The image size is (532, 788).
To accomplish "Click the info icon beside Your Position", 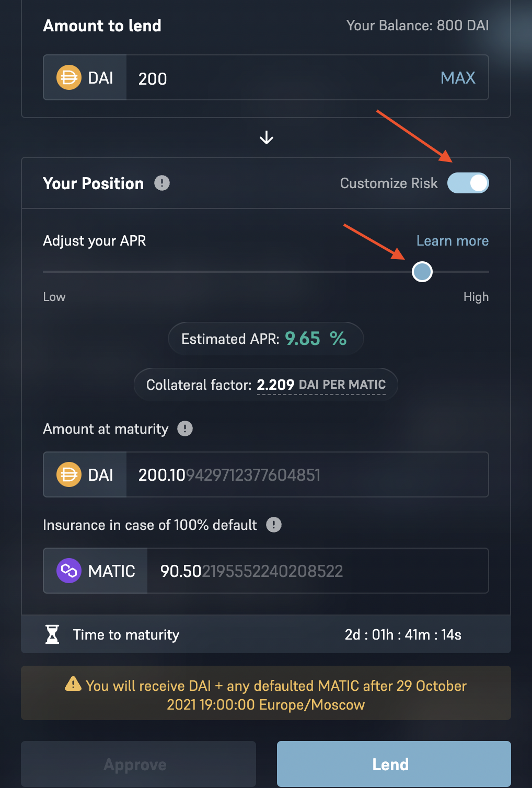I will click(162, 183).
